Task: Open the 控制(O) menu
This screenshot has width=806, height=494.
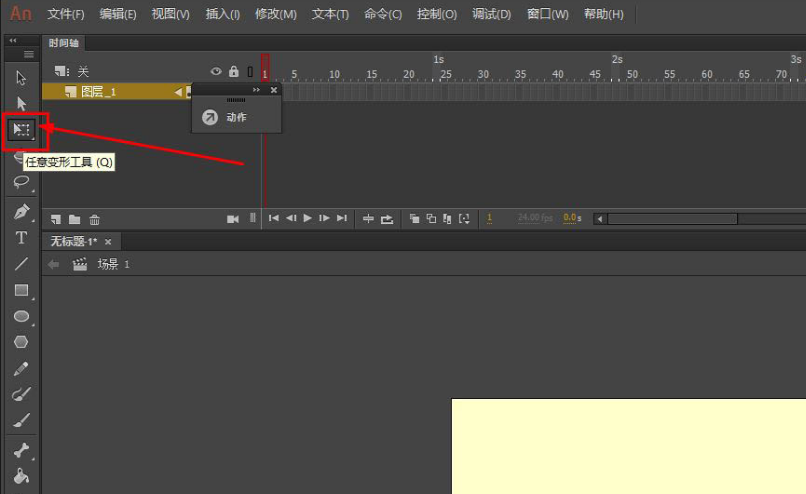Action: (436, 14)
